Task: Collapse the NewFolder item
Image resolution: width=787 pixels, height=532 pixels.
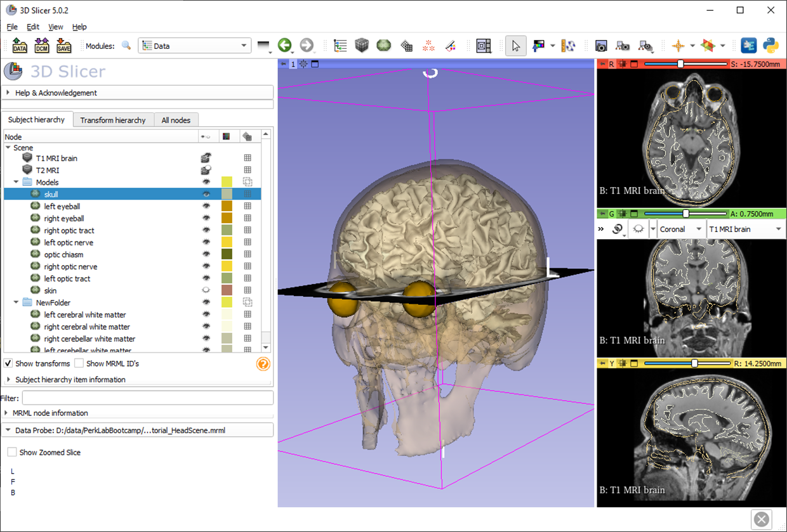Action: coord(17,302)
